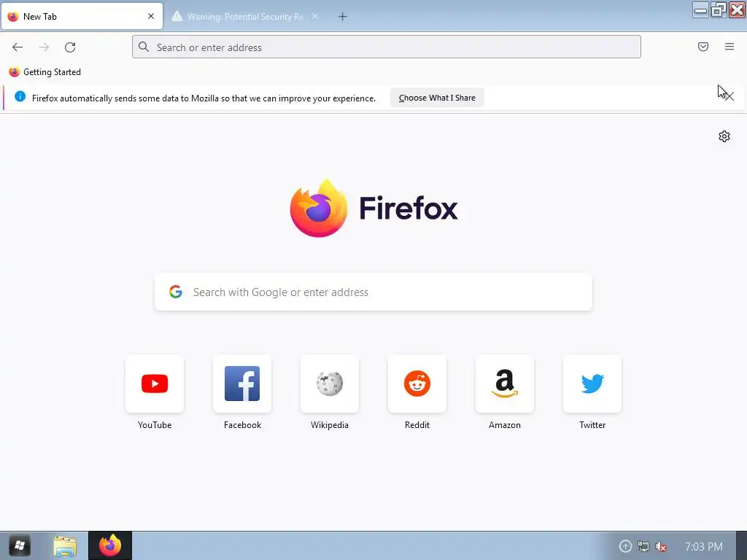Go back using the back arrow
The image size is (747, 560).
[x=18, y=47]
